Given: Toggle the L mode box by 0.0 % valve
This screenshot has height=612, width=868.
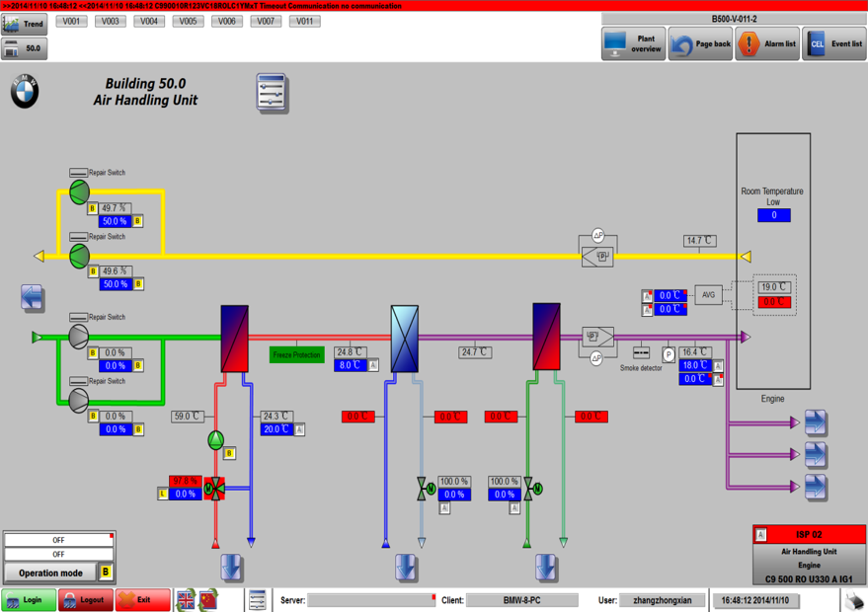Looking at the screenshot, I should 163,495.
